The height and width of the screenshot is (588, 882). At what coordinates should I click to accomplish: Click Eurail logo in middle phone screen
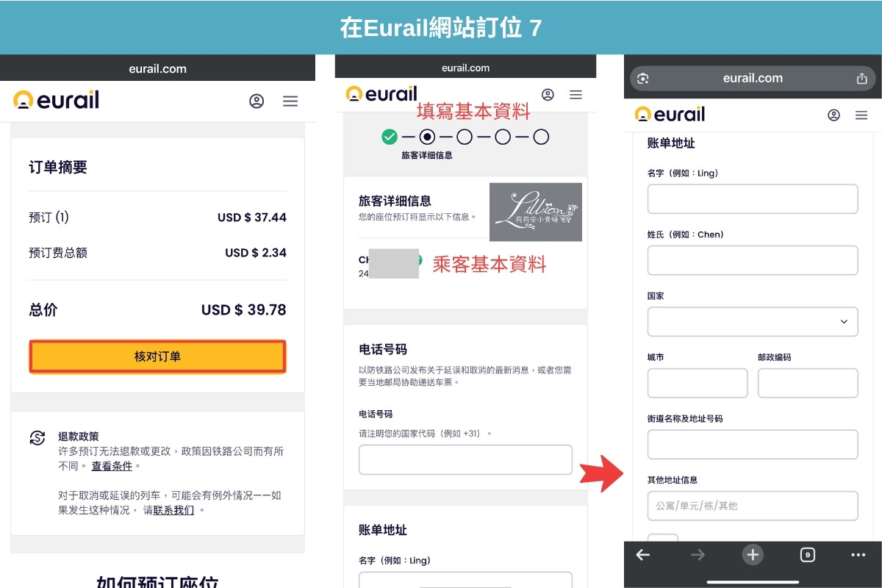point(381,94)
